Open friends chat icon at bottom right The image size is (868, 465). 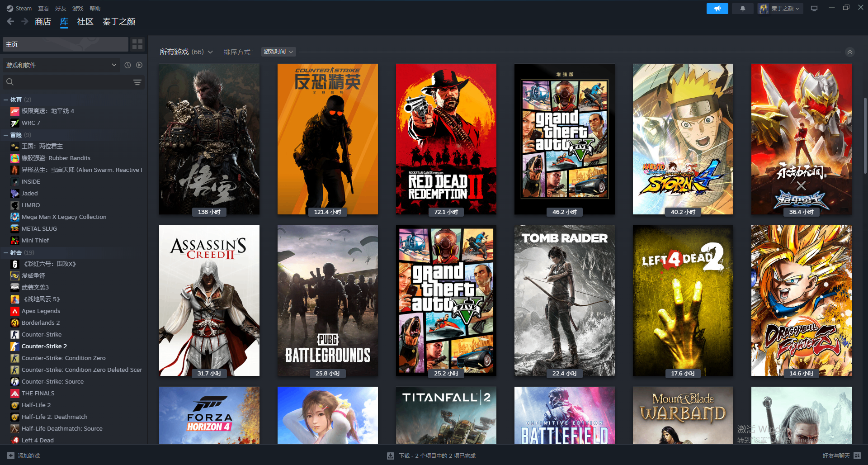click(858, 456)
